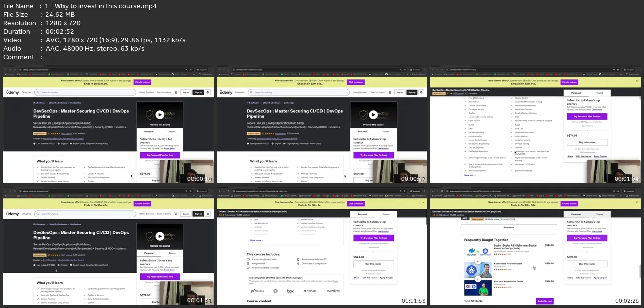
Task: Select the Teams tab in the 00:00:10 frame
Action: point(172,131)
